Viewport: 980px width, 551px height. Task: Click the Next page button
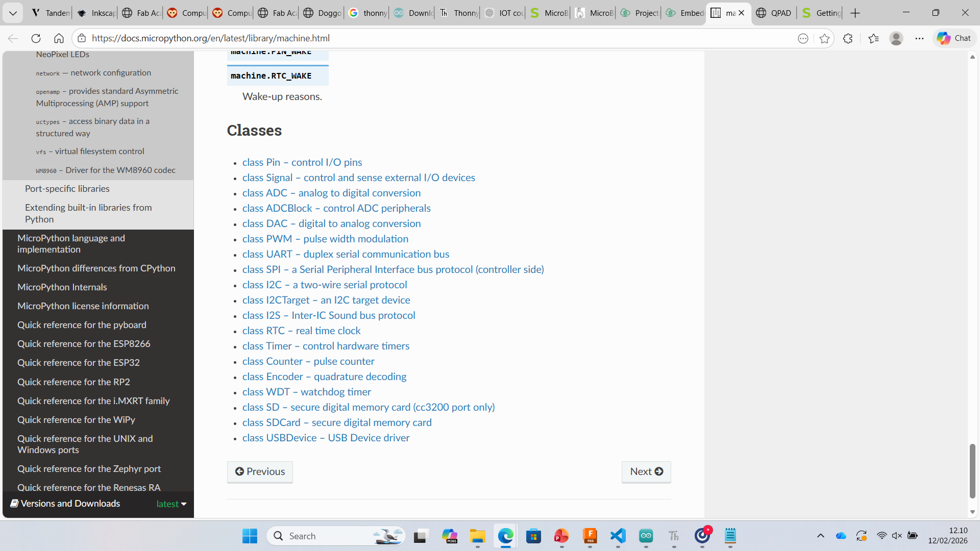click(646, 471)
